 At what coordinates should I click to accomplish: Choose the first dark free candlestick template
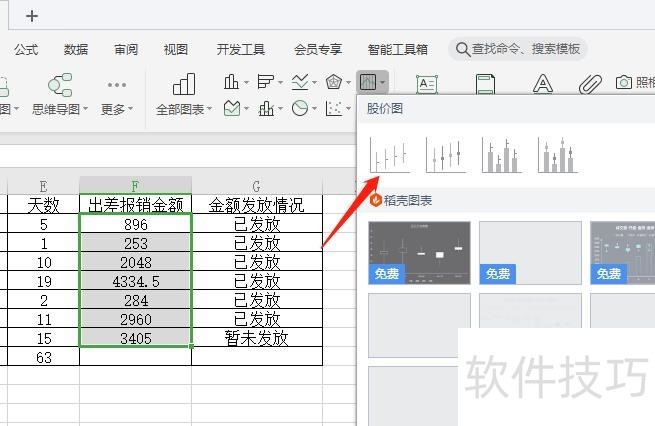pos(419,253)
